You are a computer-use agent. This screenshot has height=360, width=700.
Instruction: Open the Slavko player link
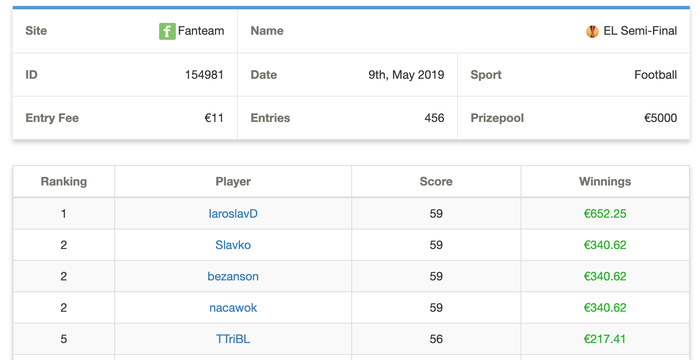233,245
